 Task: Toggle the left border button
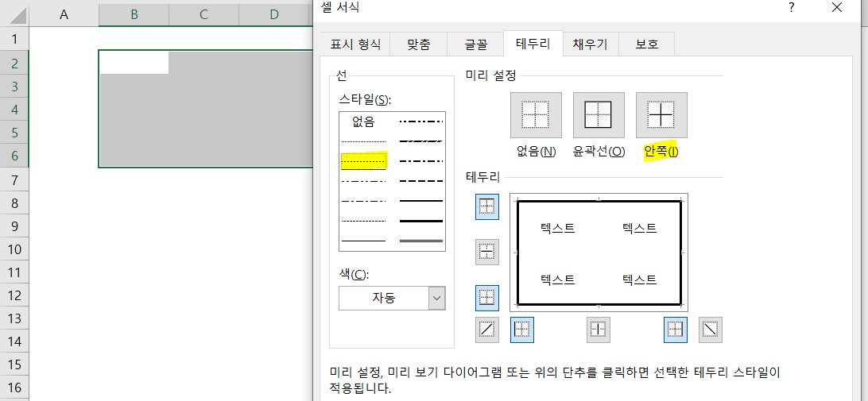[x=522, y=330]
